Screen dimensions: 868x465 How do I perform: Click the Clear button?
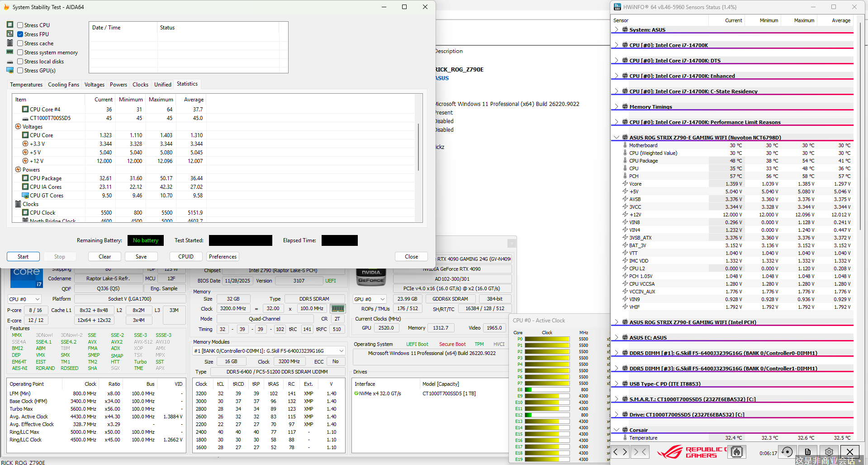coord(105,257)
